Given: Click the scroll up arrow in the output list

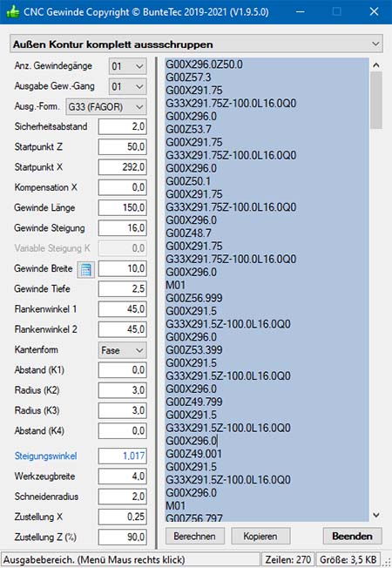Looking at the screenshot, I should 376,65.
